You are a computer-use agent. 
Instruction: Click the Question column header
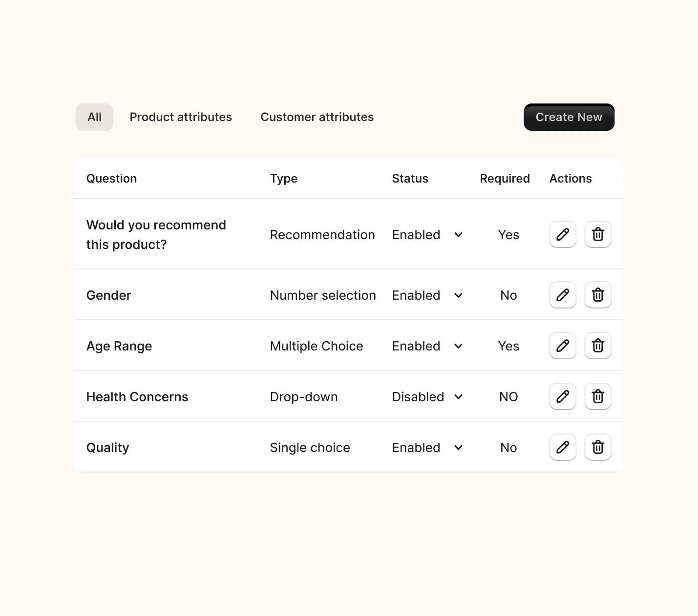pyautogui.click(x=111, y=179)
